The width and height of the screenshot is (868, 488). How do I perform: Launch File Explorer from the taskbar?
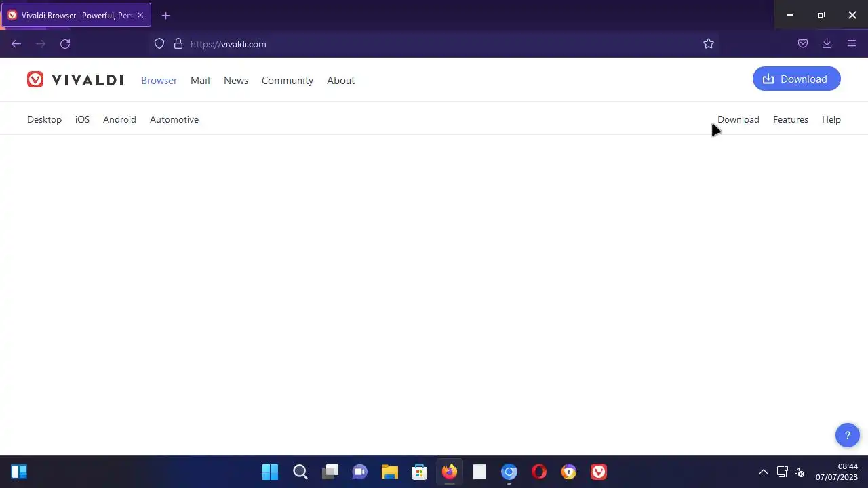click(390, 472)
